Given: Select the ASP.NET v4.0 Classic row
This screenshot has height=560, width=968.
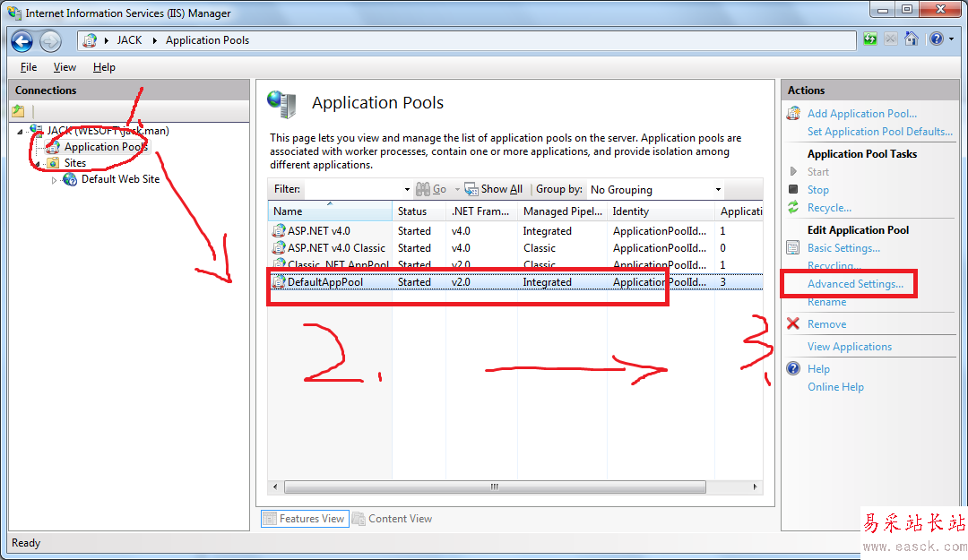Looking at the screenshot, I should point(514,247).
